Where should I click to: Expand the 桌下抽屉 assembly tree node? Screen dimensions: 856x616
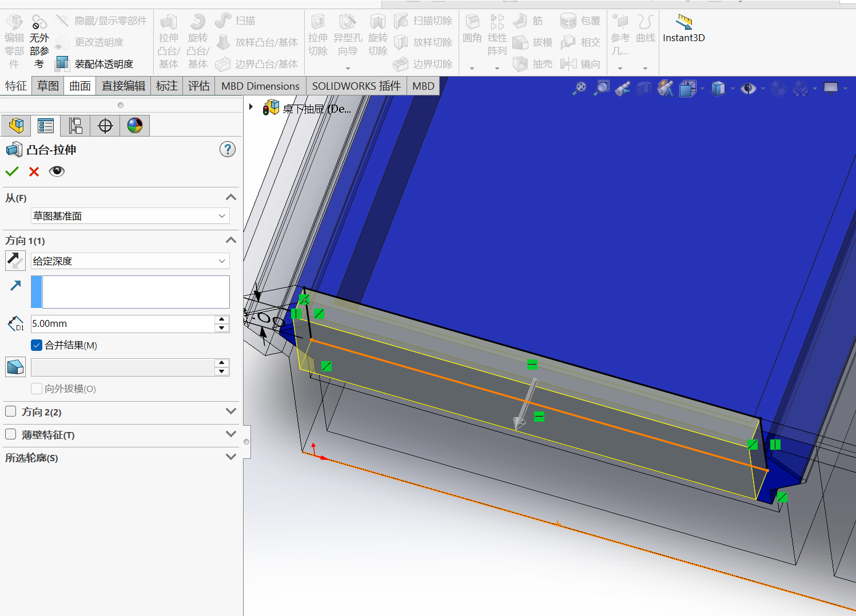pyautogui.click(x=250, y=107)
